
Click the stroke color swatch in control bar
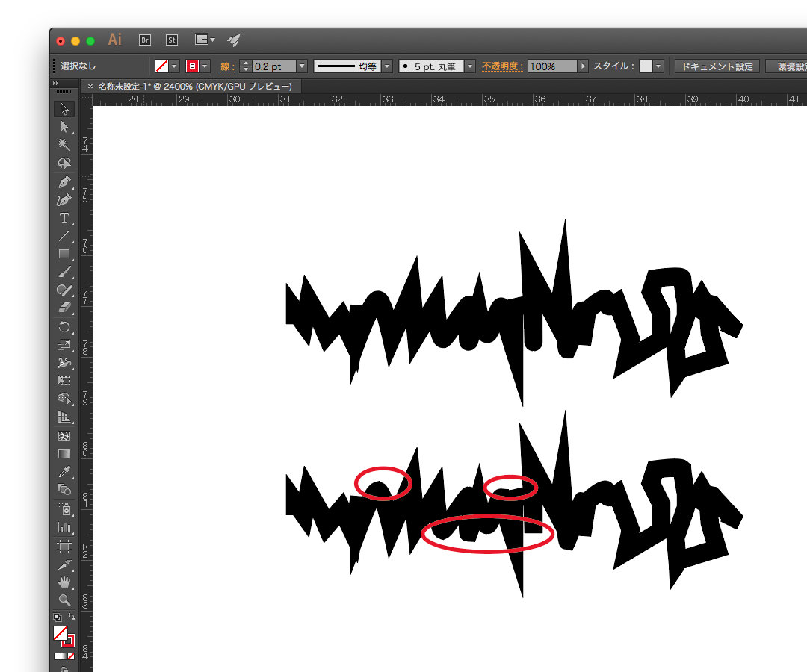(192, 66)
